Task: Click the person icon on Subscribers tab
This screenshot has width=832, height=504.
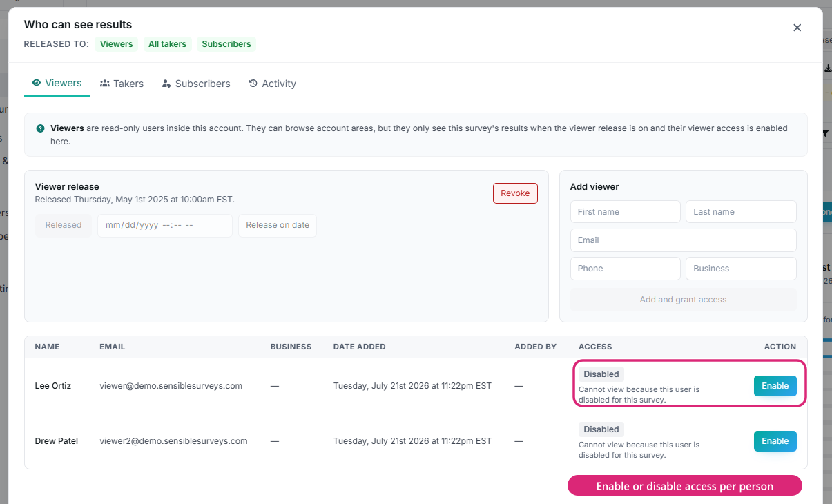Action: click(x=166, y=84)
